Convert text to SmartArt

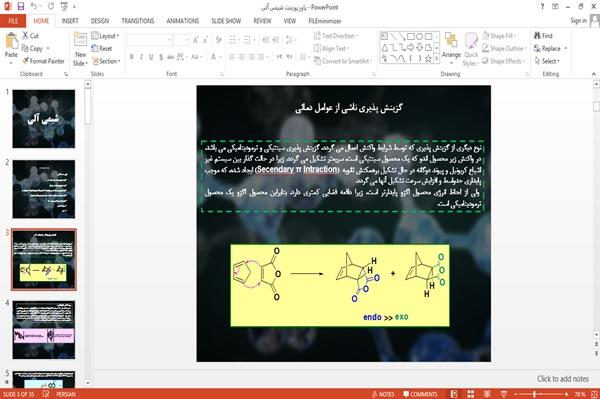[342, 61]
